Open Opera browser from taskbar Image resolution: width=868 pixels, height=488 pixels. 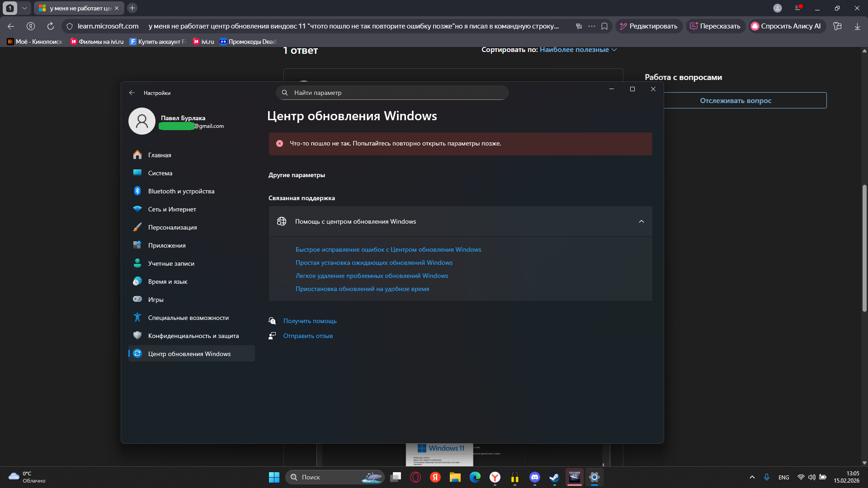pos(415,477)
